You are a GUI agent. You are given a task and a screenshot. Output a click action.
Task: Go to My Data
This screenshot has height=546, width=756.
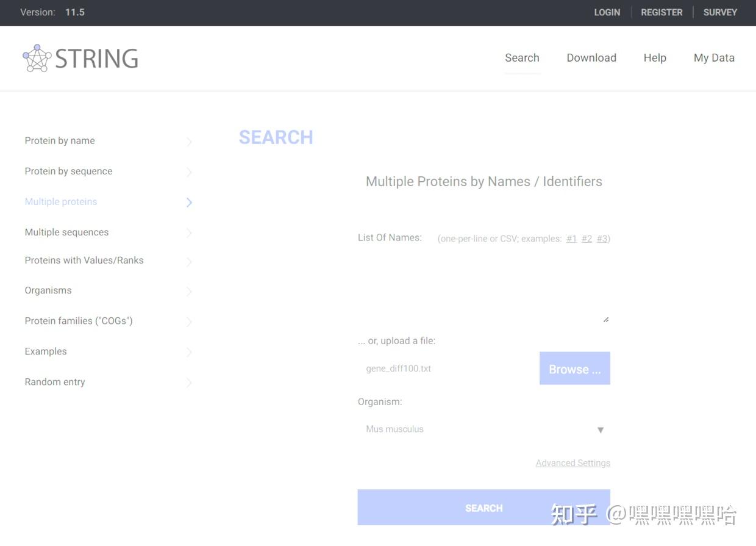pyautogui.click(x=714, y=58)
